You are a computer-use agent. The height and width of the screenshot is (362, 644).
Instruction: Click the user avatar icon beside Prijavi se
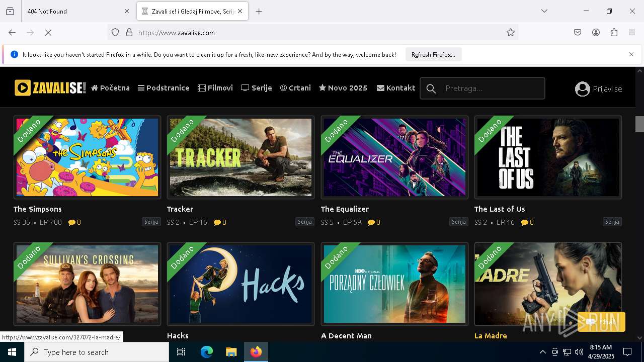click(x=582, y=88)
